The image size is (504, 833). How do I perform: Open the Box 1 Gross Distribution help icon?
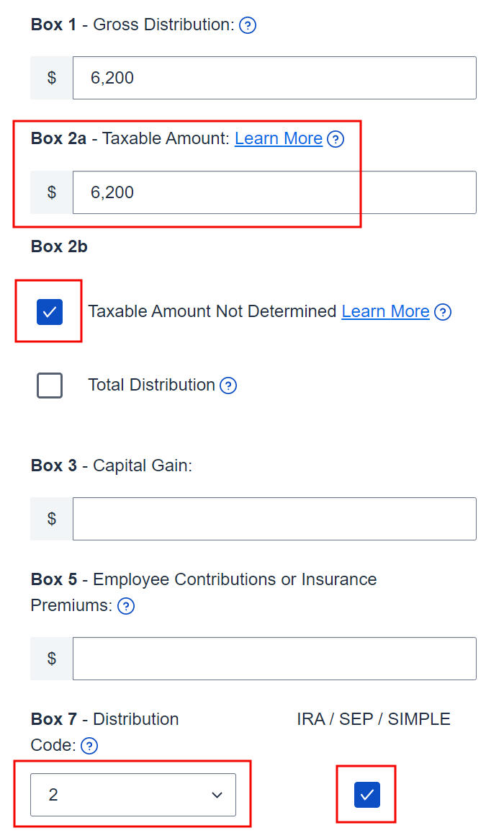(247, 24)
